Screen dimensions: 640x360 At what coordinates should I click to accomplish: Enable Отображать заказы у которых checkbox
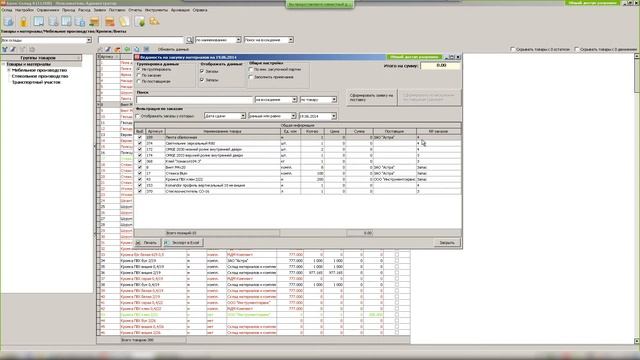[x=138, y=116]
